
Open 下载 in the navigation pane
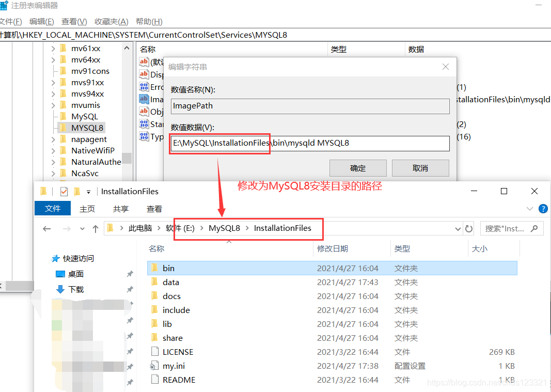[x=76, y=289]
